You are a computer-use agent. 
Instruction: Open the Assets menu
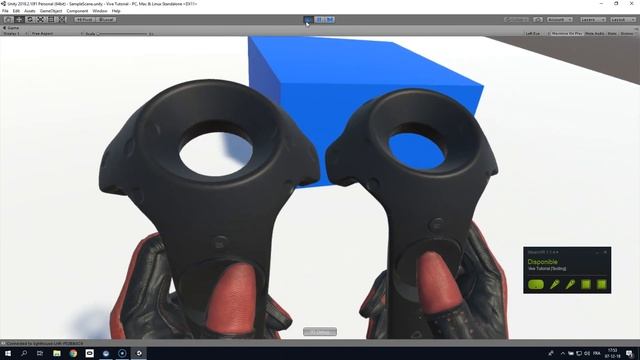(30, 11)
